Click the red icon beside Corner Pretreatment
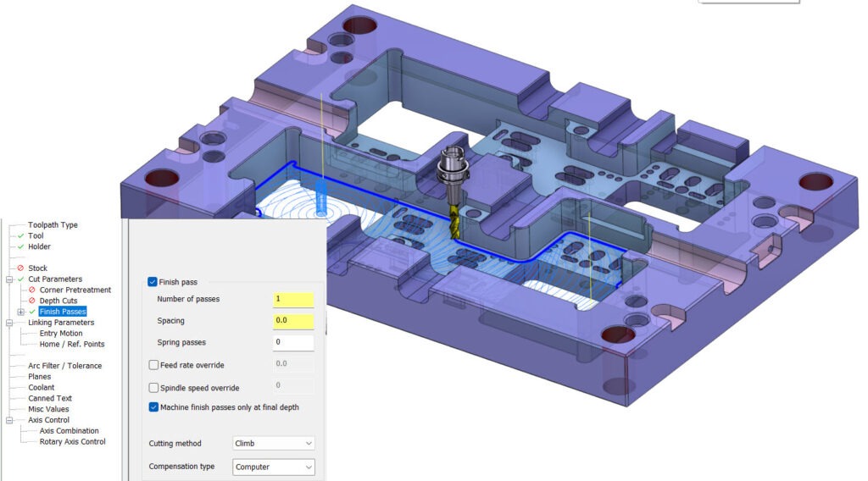Screen dimensions: 868x481 [32, 290]
